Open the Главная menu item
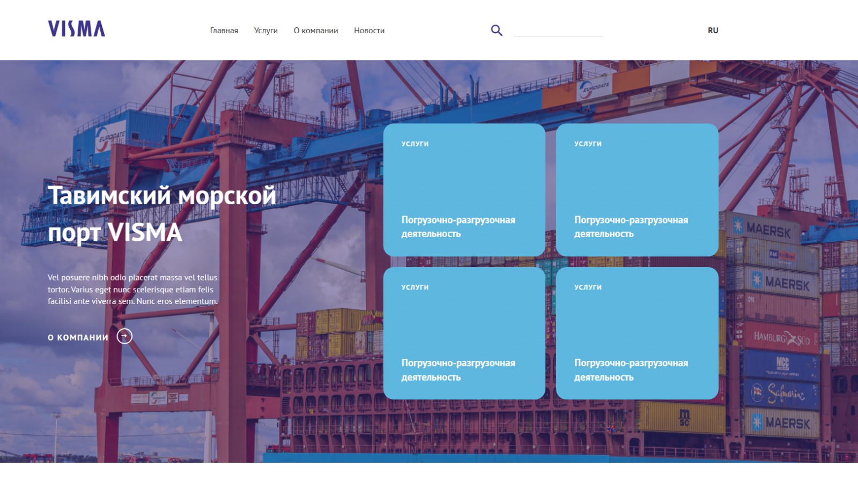 [224, 31]
